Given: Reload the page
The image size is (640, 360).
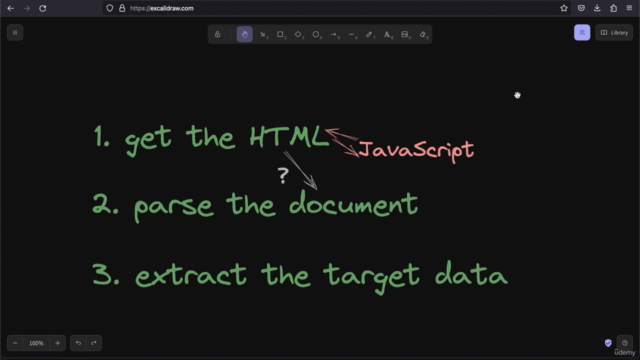Looking at the screenshot, I should [x=42, y=8].
